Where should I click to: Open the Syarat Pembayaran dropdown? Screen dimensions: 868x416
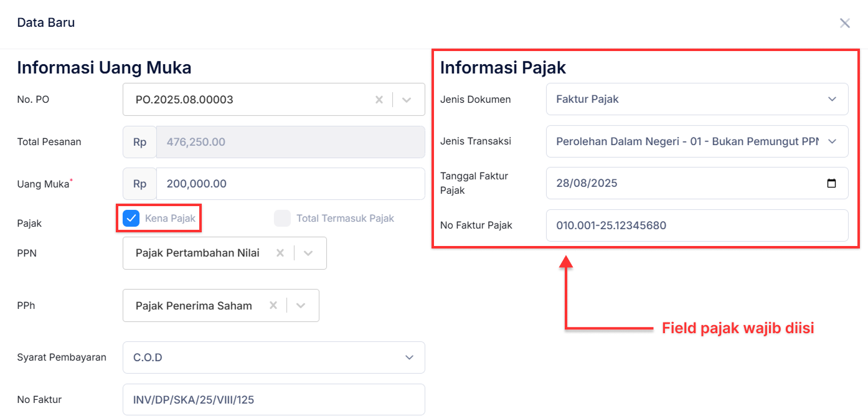(408, 357)
